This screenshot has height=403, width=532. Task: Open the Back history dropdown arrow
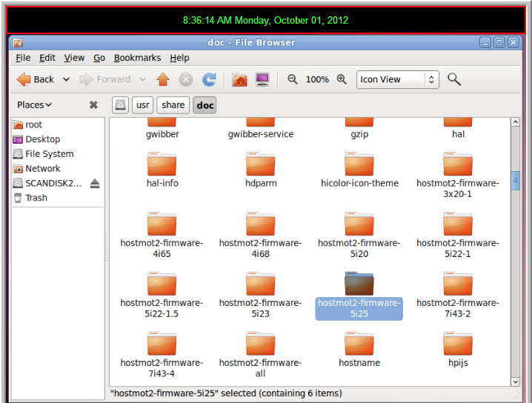[x=66, y=79]
